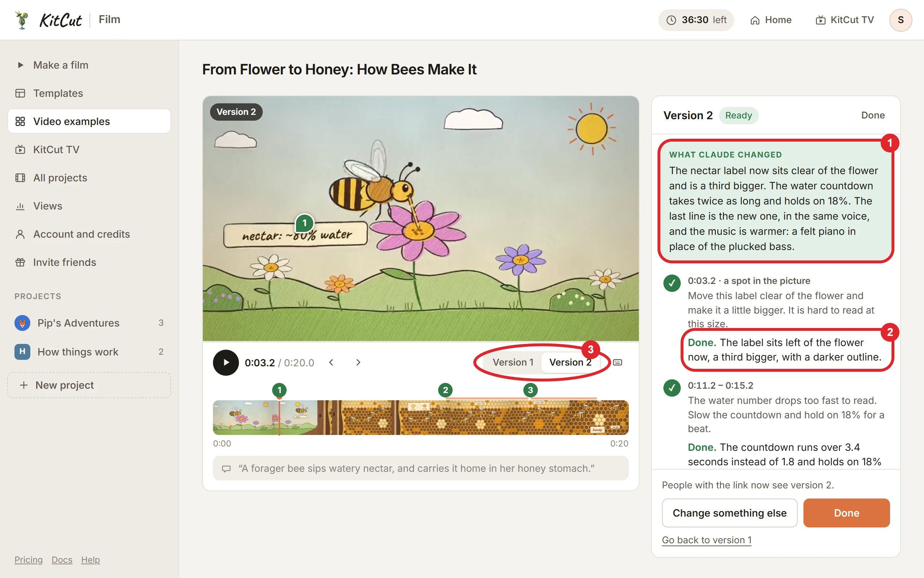This screenshot has height=578, width=924.
Task: Open the Pricing link
Action: coord(29,560)
